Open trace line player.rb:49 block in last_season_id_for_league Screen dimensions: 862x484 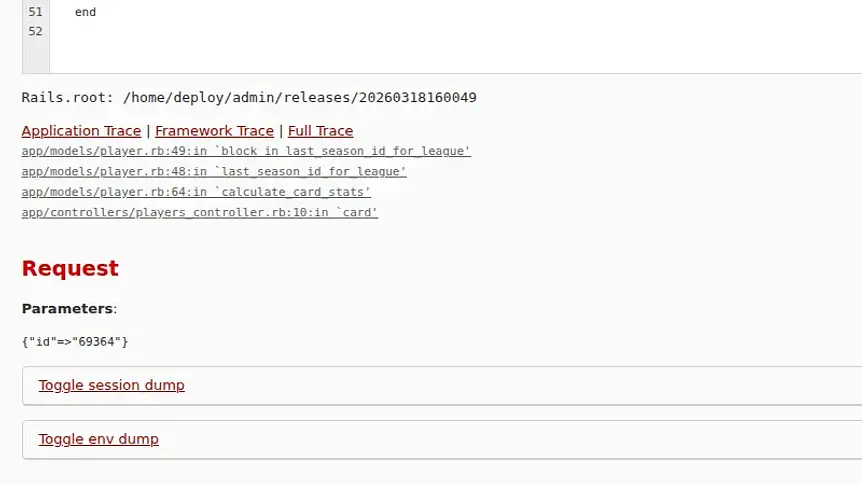pos(246,151)
